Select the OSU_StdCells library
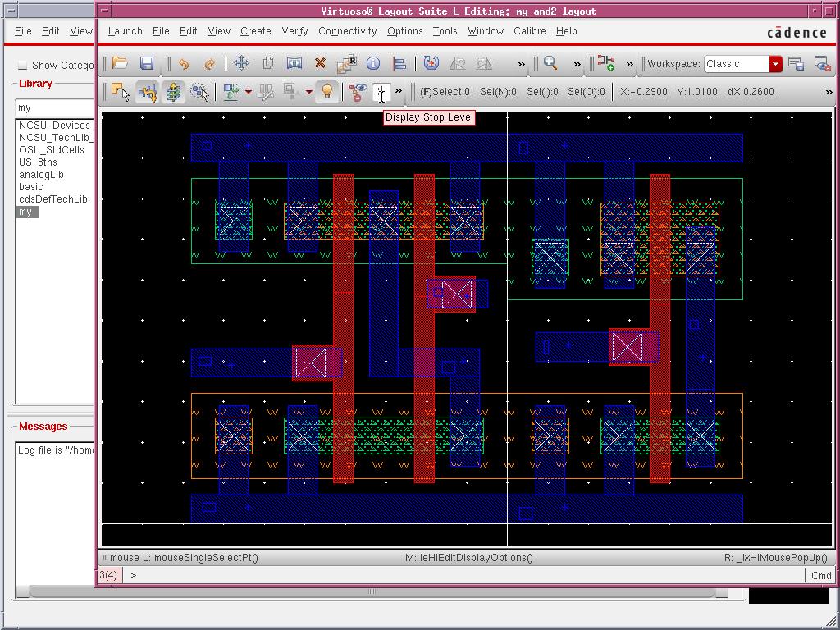The width and height of the screenshot is (840, 630). point(52,150)
